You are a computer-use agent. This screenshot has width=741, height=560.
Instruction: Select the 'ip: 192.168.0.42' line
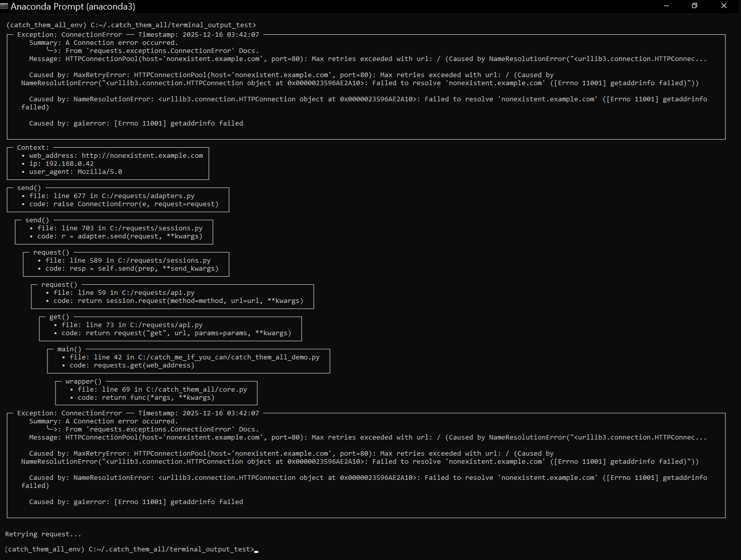pyautogui.click(x=58, y=164)
